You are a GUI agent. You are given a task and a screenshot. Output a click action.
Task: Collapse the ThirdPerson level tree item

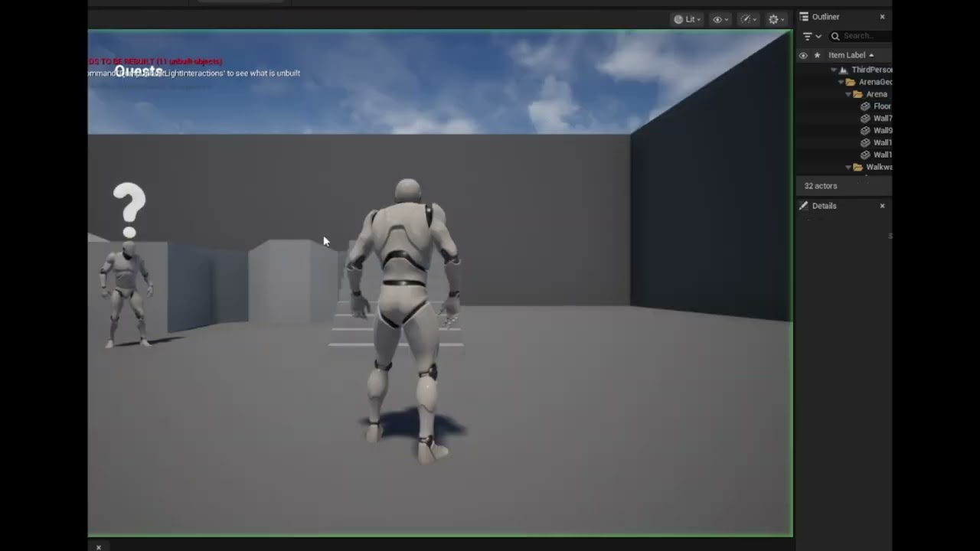click(x=834, y=70)
